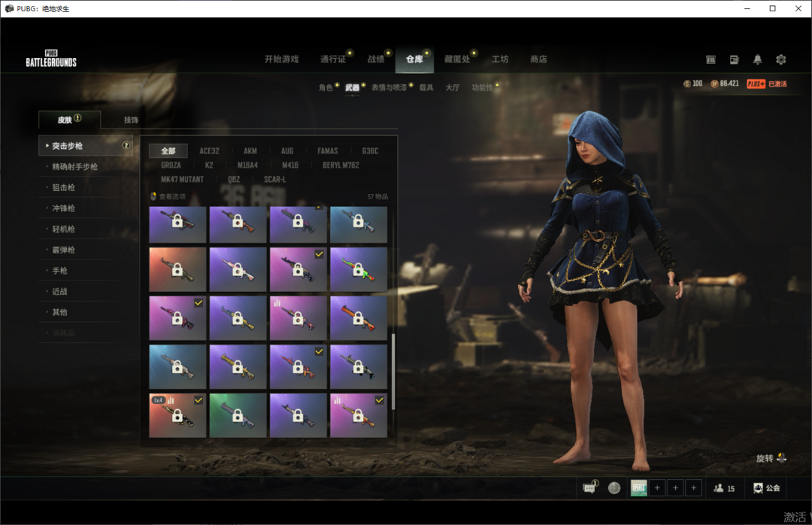Viewport: 812px width, 525px height.
Task: Select the 武器 weapons sub-tab
Action: (352, 87)
